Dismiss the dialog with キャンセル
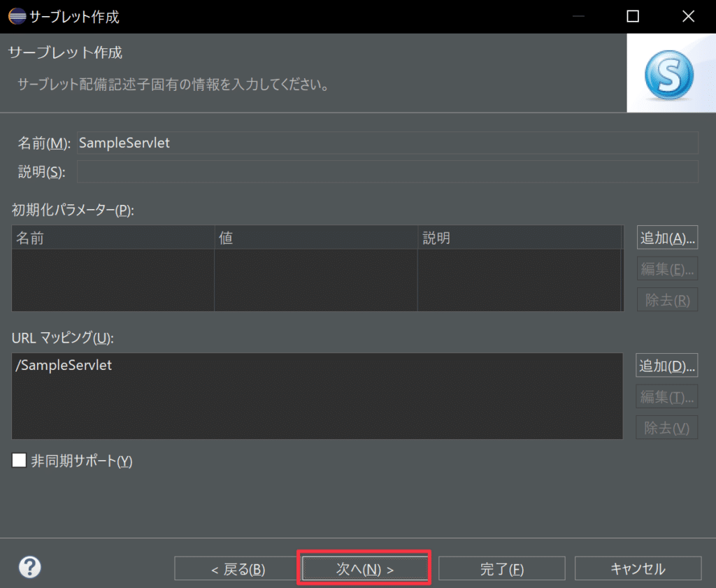 coord(638,568)
